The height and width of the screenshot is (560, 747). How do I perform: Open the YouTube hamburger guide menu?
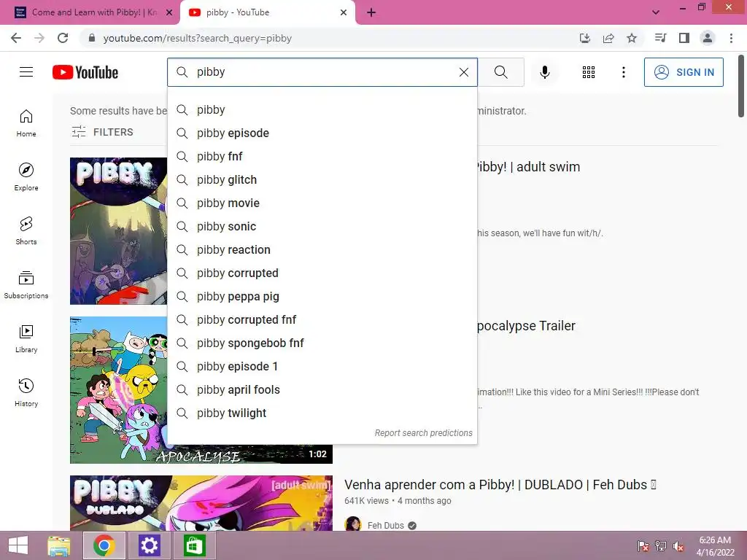click(26, 72)
